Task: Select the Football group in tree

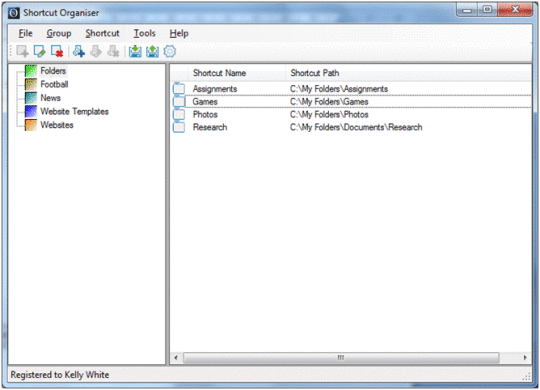Action: (x=54, y=84)
